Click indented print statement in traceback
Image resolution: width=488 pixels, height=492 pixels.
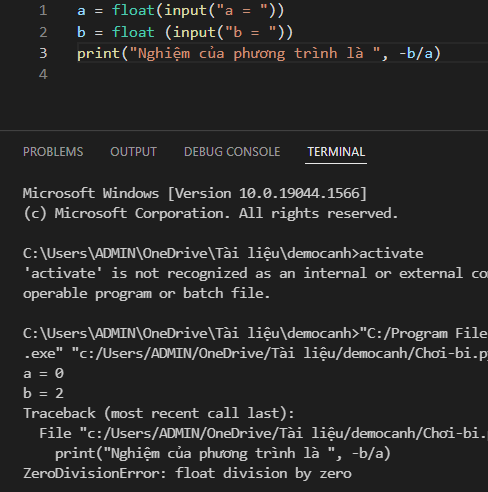[223, 453]
